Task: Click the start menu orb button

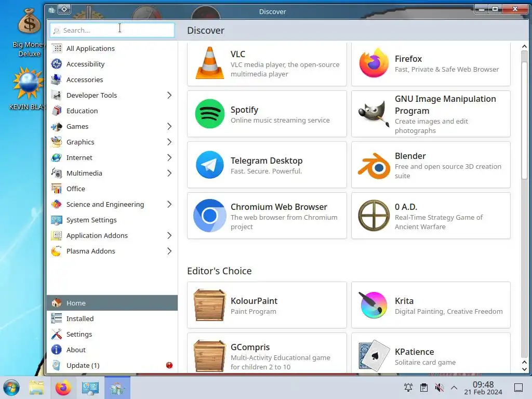Action: [11, 388]
